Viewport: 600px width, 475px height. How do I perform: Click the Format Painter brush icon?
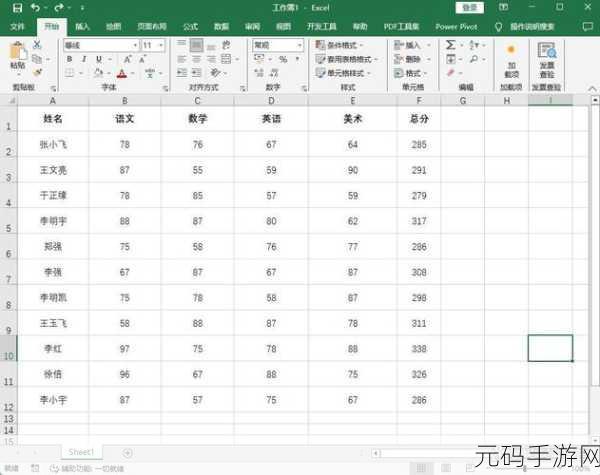(x=37, y=72)
